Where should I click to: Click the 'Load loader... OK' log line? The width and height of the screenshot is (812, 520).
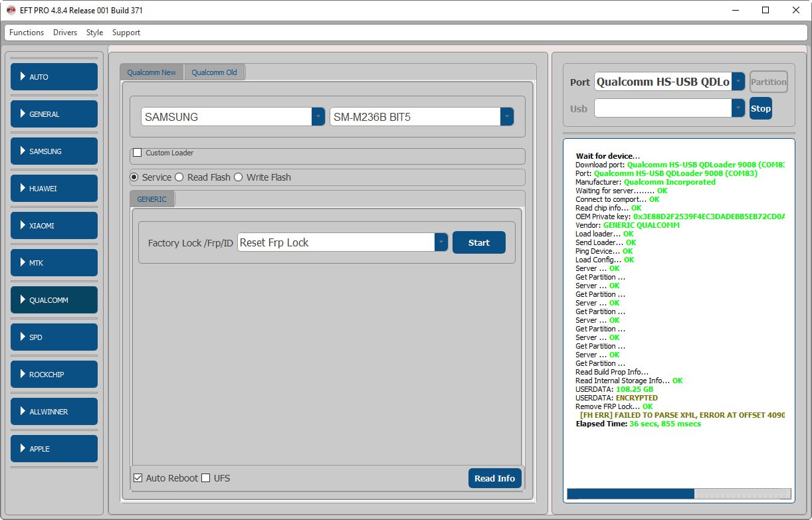click(x=605, y=234)
